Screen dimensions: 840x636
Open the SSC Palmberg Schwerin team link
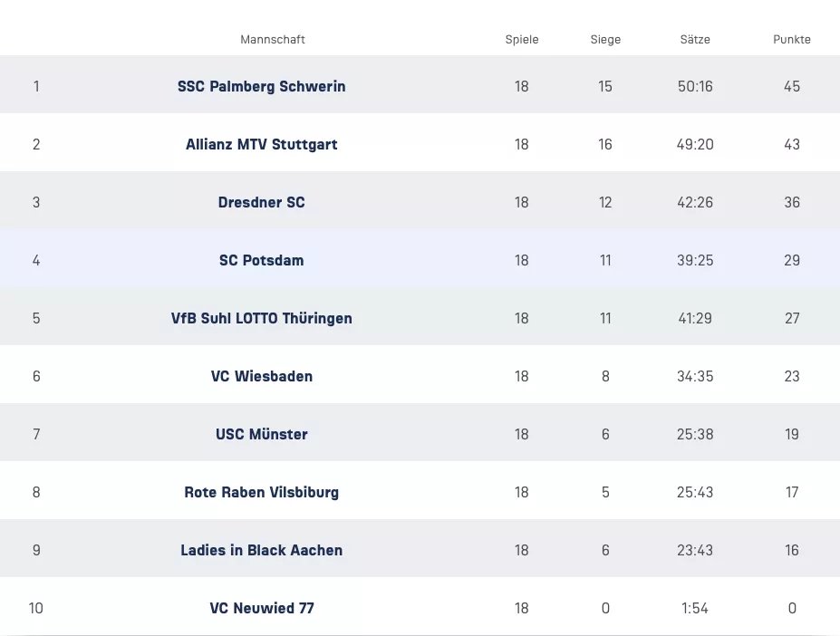(x=261, y=86)
